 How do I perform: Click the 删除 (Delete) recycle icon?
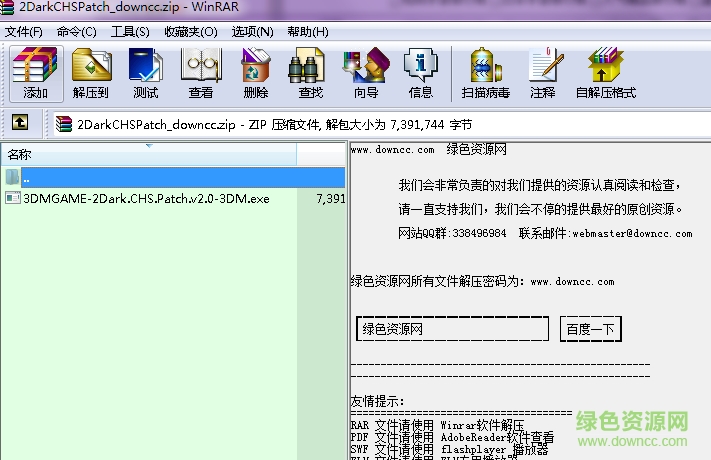256,73
